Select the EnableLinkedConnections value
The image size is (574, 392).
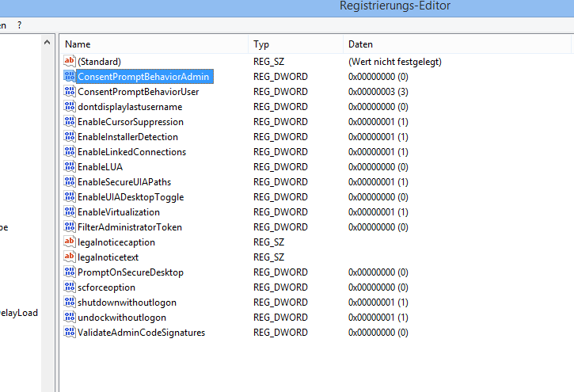coord(131,152)
